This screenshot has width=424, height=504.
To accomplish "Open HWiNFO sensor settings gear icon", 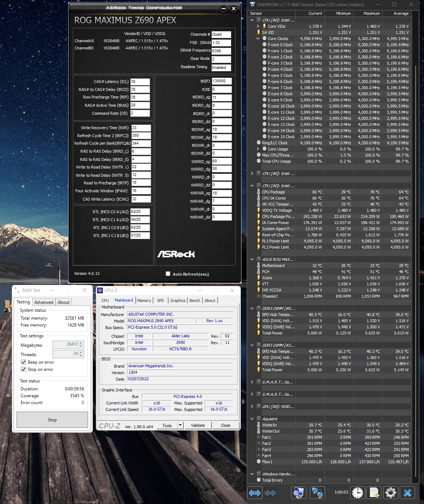I will [391, 492].
